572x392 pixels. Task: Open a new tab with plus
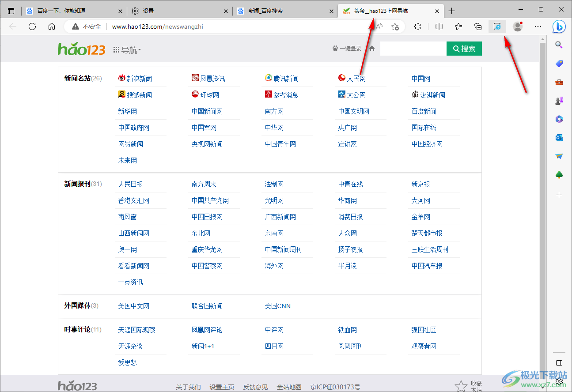coord(451,11)
